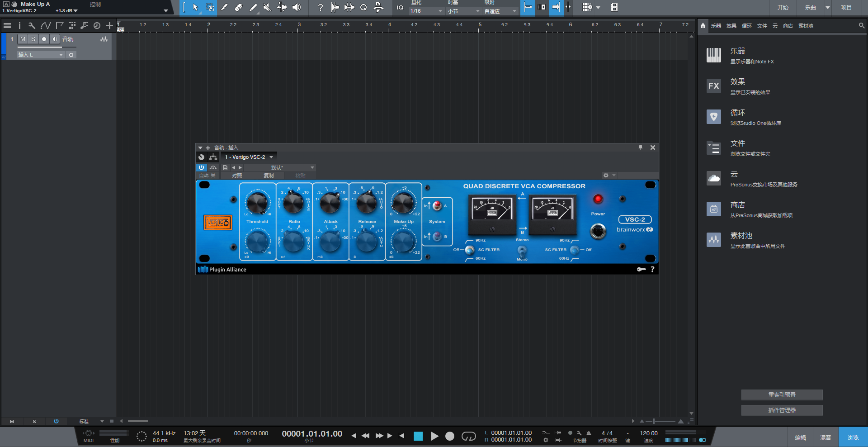
Task: Open the 输入 L input dropdown on track
Action: tap(41, 55)
